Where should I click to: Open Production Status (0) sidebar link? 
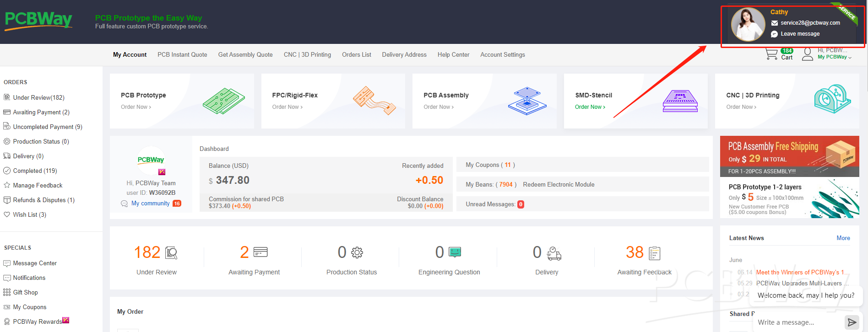pos(41,141)
